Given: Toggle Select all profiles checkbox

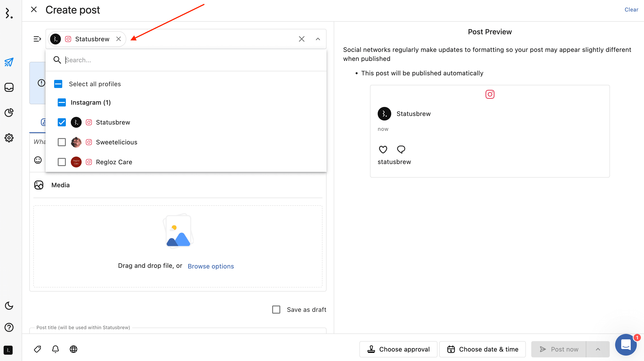Looking at the screenshot, I should (58, 84).
